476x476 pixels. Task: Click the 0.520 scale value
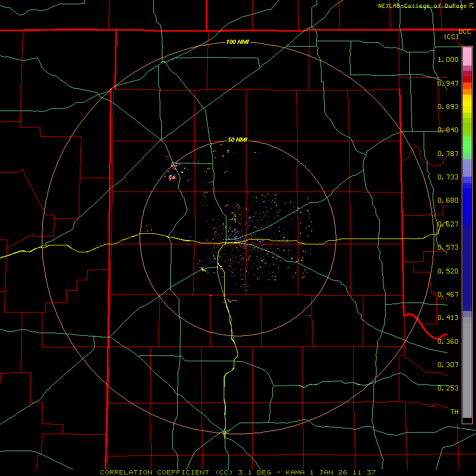point(448,271)
